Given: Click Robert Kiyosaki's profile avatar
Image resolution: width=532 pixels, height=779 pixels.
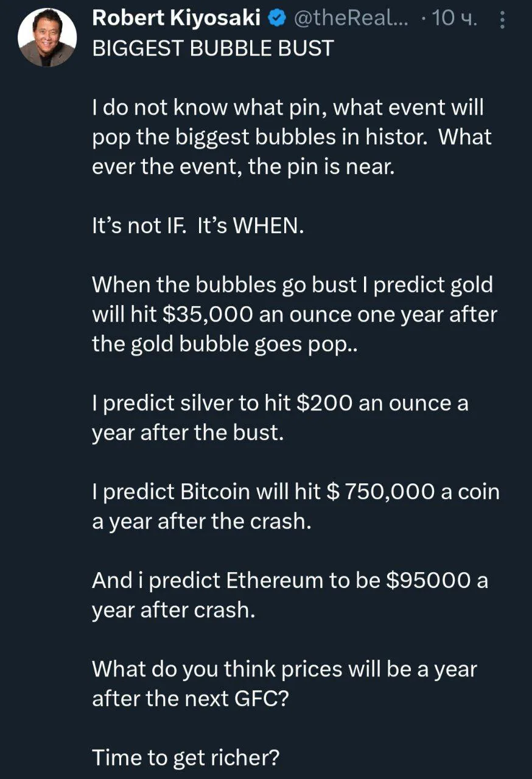Looking at the screenshot, I should 47,38.
